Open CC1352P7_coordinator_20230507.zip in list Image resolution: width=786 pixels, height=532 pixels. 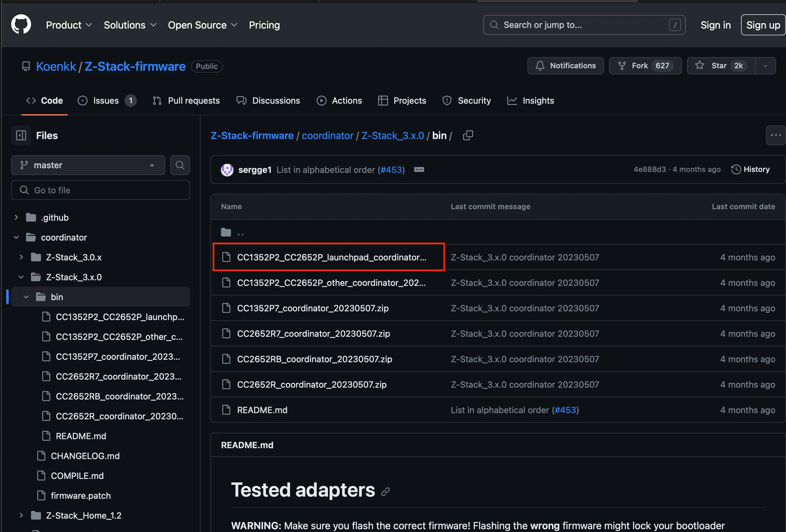coord(313,308)
